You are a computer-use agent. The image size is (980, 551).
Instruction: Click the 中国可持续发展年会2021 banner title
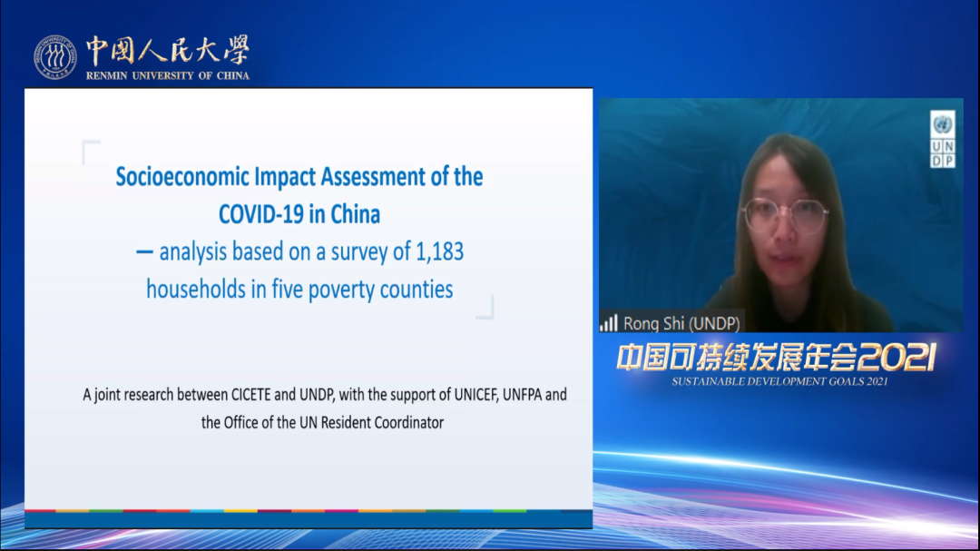pos(776,357)
